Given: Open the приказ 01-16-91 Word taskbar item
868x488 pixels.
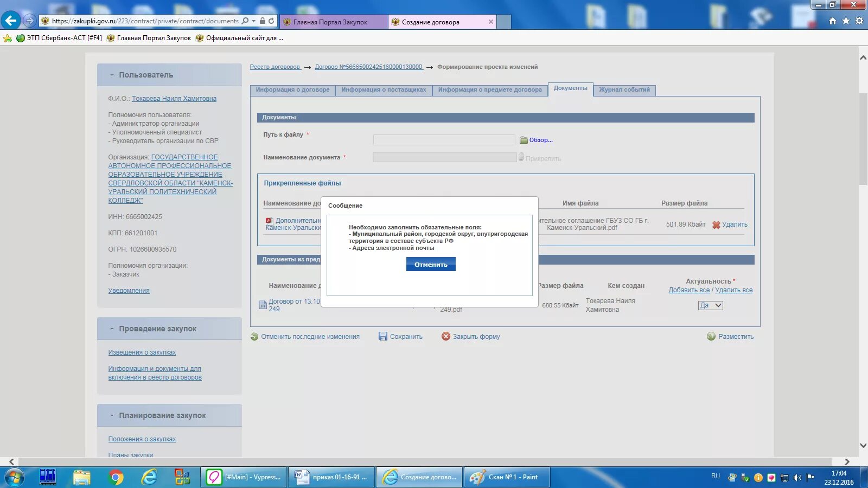Looking at the screenshot, I should point(331,477).
